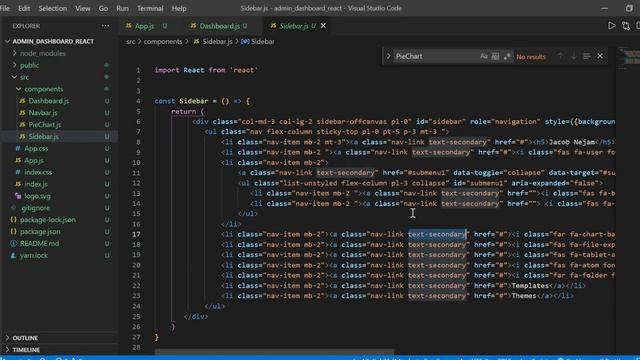Close the find widget
640x360 pixels.
tap(600, 56)
